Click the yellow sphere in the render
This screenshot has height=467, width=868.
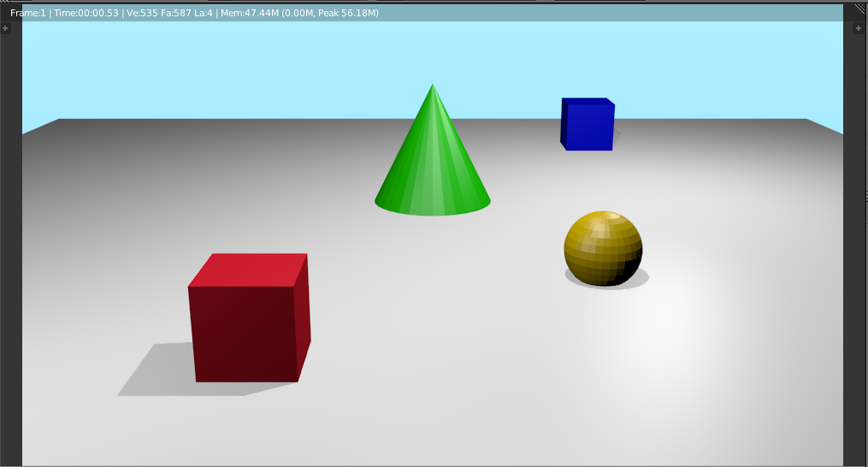tap(604, 248)
